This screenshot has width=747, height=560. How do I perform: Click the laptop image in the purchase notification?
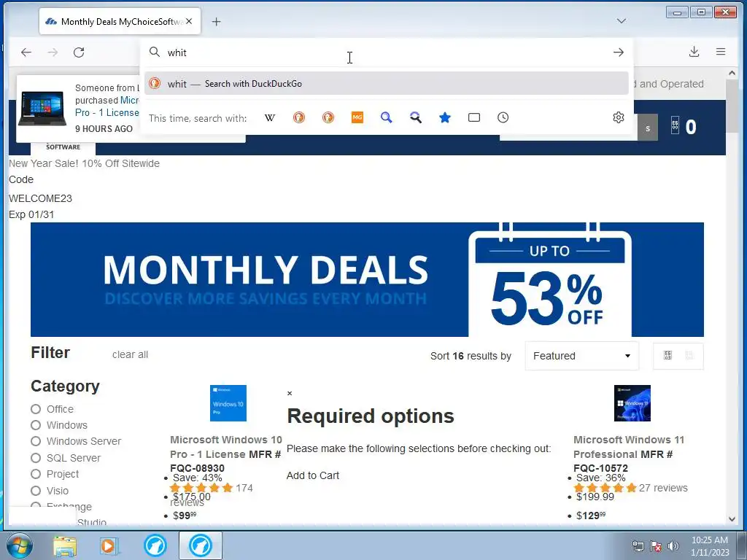43,108
